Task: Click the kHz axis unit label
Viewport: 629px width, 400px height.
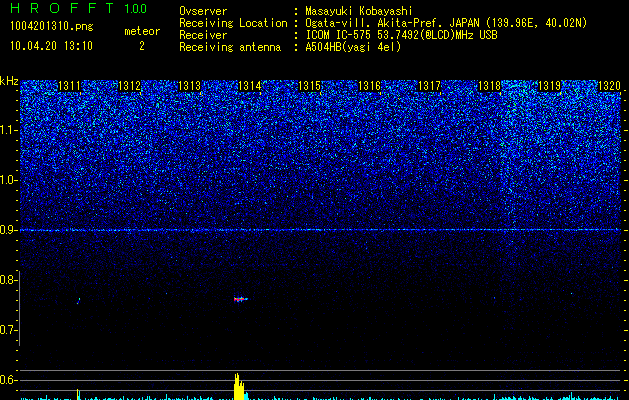Action: click(x=9, y=81)
